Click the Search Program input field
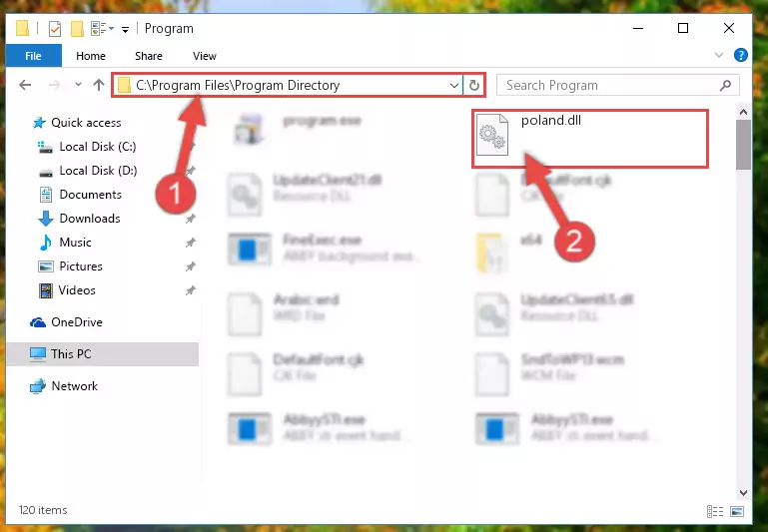The width and height of the screenshot is (768, 532). coord(608,85)
